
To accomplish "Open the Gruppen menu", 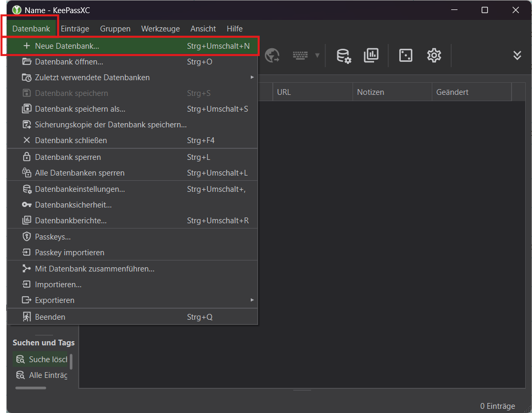I will tap(115, 29).
